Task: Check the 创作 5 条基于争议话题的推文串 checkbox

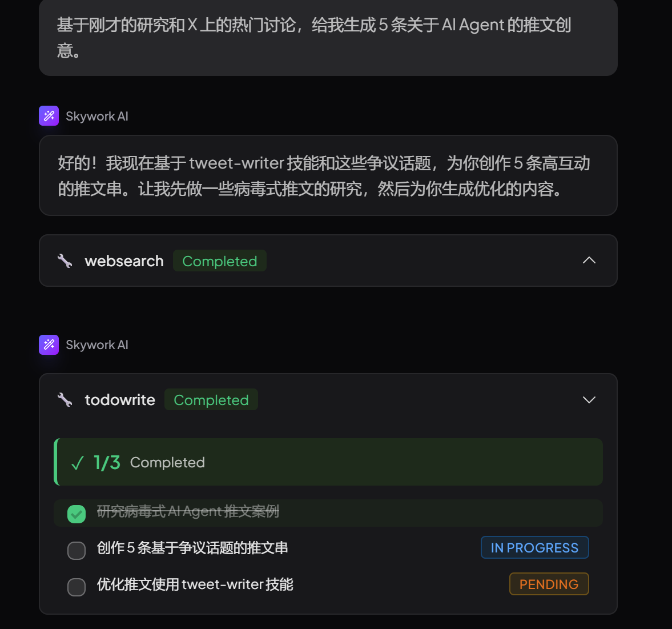Action: tap(77, 550)
